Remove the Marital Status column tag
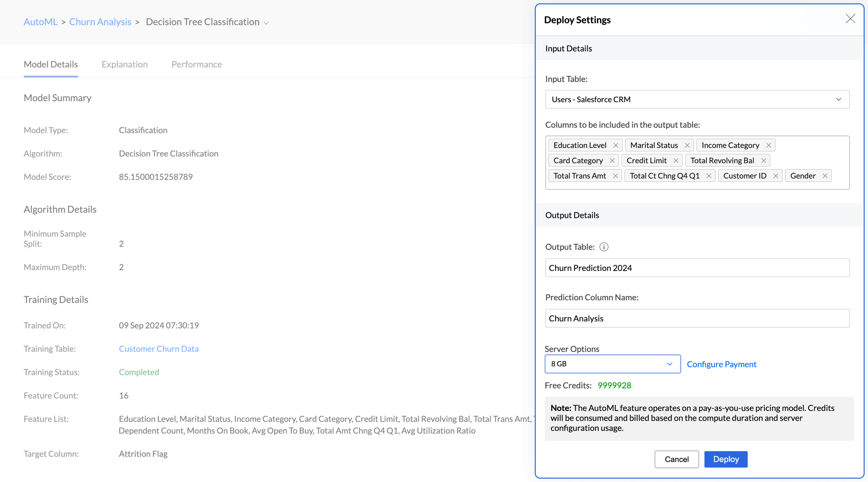Screen dimensions: 868x482 click(x=687, y=145)
